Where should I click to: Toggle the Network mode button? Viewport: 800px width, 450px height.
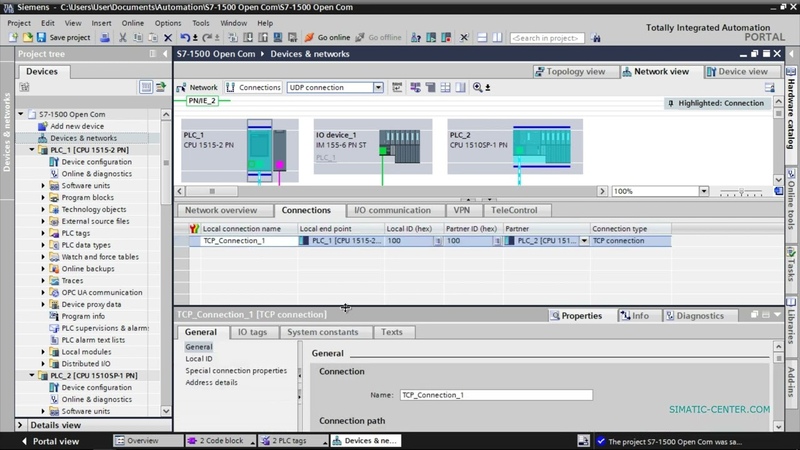click(x=197, y=87)
